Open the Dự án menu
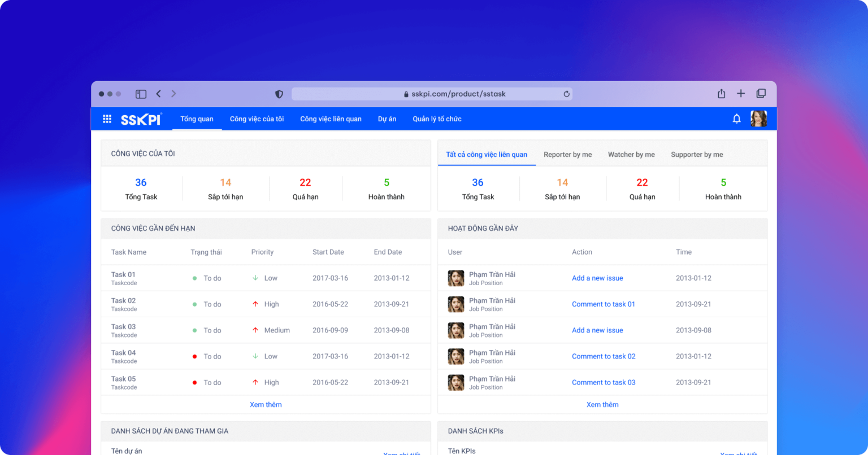This screenshot has width=868, height=455. click(x=387, y=119)
